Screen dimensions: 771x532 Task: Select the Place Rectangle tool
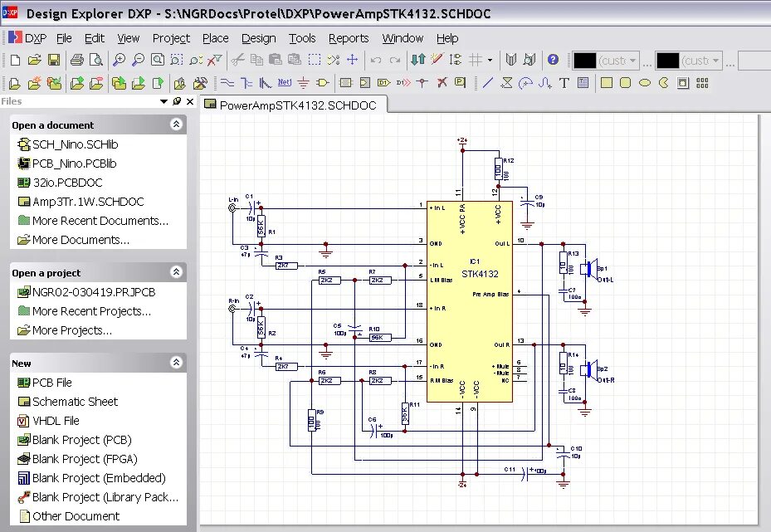[607, 83]
